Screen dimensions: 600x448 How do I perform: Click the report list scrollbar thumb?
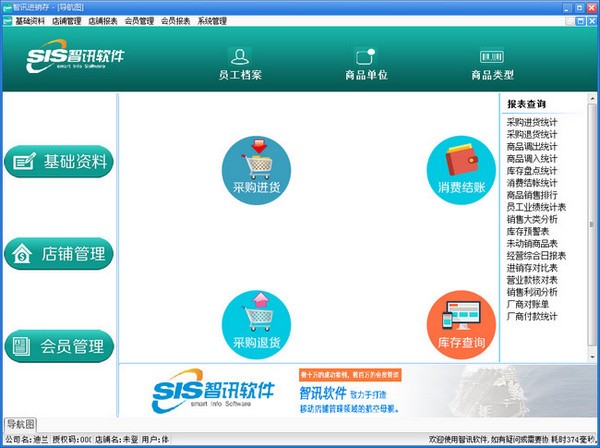point(592,225)
